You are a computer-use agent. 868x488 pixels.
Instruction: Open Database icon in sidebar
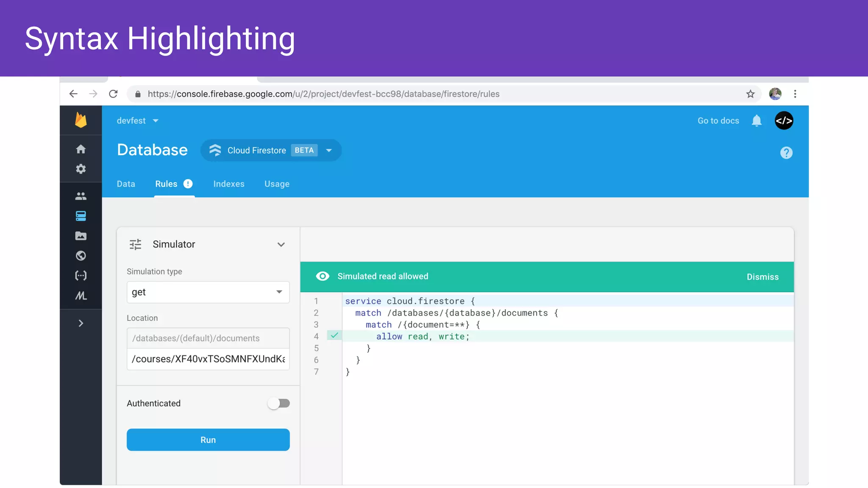click(x=81, y=216)
